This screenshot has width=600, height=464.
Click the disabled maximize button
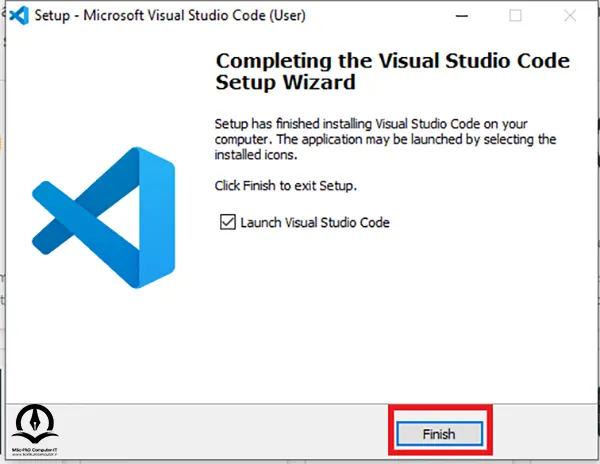click(515, 16)
